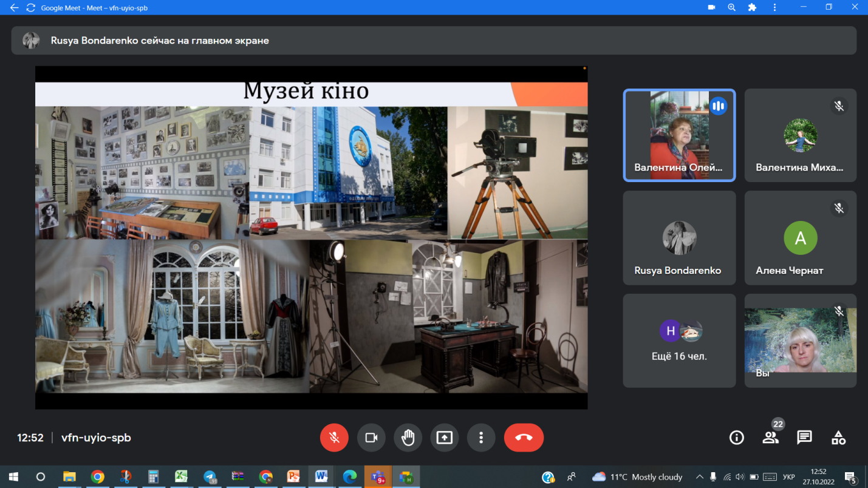Click the browser back arrow
This screenshot has height=488, width=868.
(14, 8)
